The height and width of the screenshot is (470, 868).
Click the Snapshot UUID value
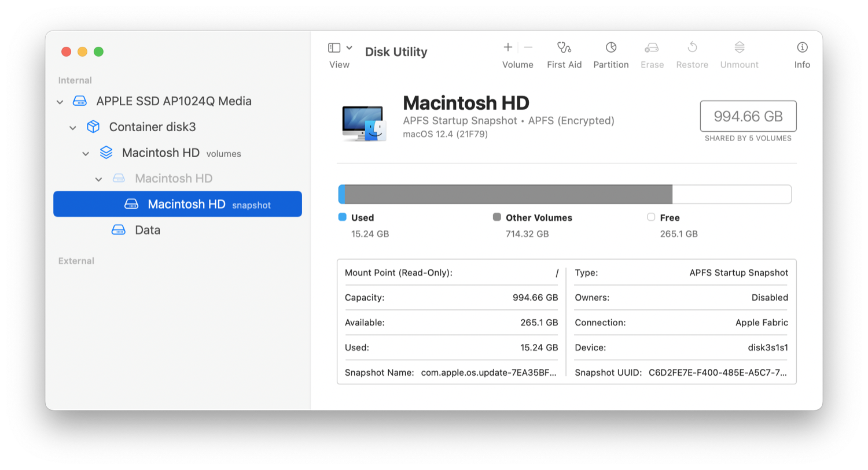pyautogui.click(x=718, y=373)
